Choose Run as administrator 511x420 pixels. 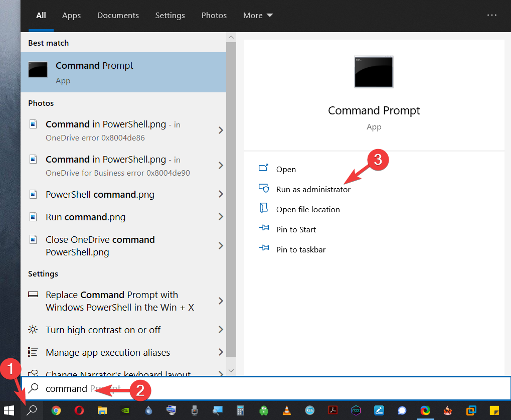click(313, 190)
